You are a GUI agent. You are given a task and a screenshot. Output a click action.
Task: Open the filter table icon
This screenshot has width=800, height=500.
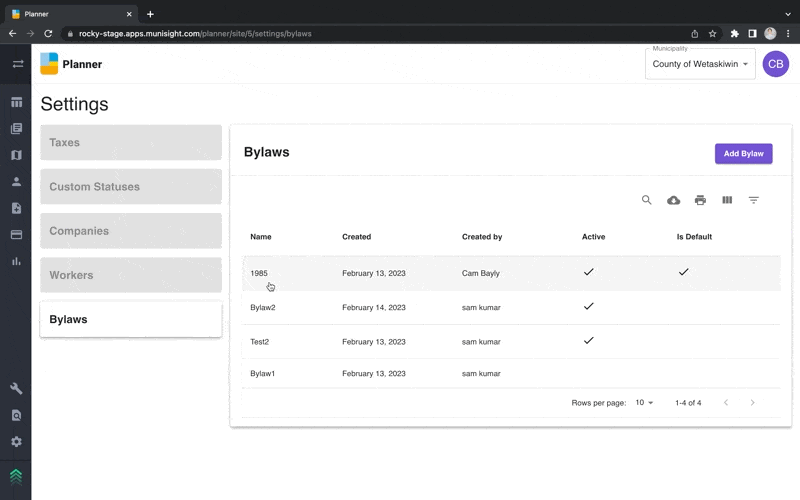click(754, 200)
